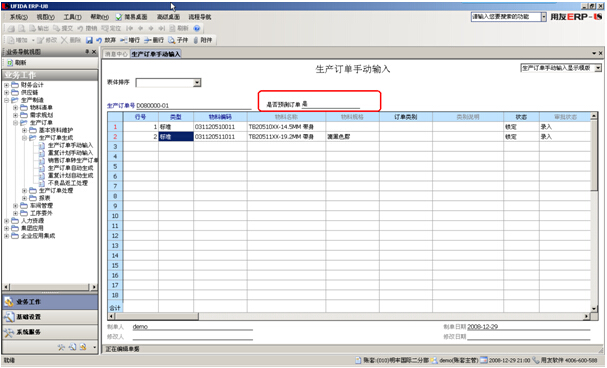Click the 放弃 undo arrow icon
Viewport: 607px width, 368px height.
point(99,40)
